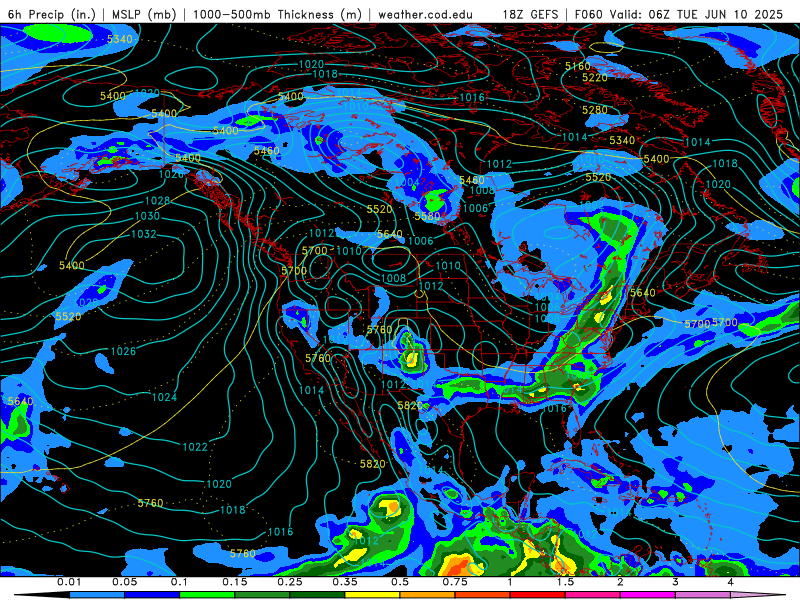Viewport: 800px width, 600px height.
Task: Click the 5220 thickness label
Action: click(595, 78)
